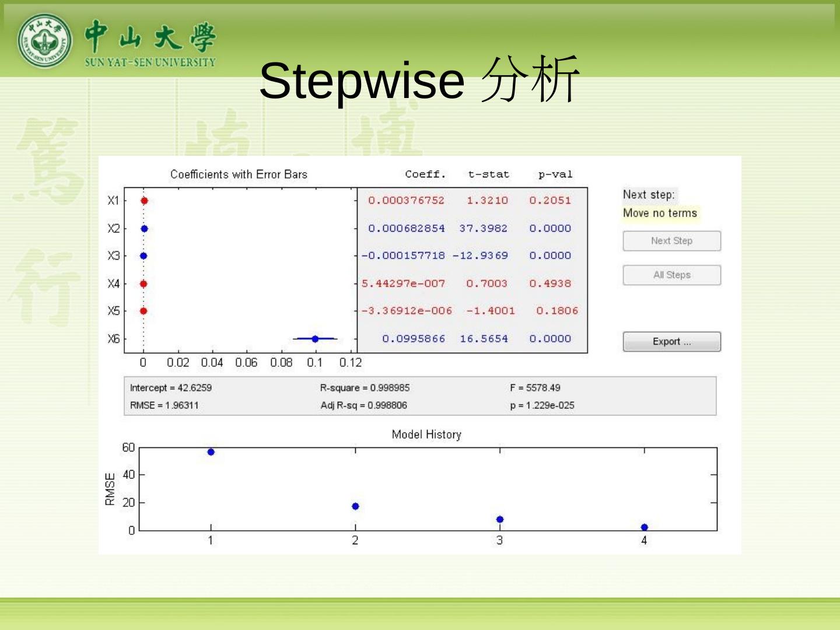Click the All Steps button
Screen dimensions: 840x630
[x=671, y=275]
